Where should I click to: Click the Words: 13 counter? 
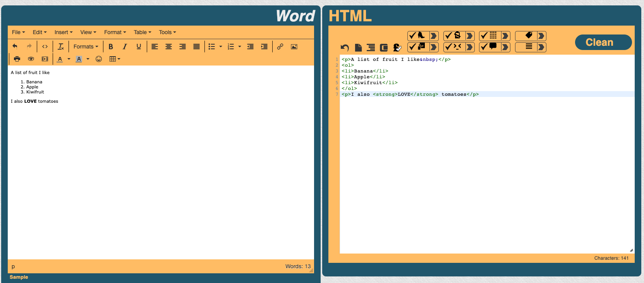298,266
